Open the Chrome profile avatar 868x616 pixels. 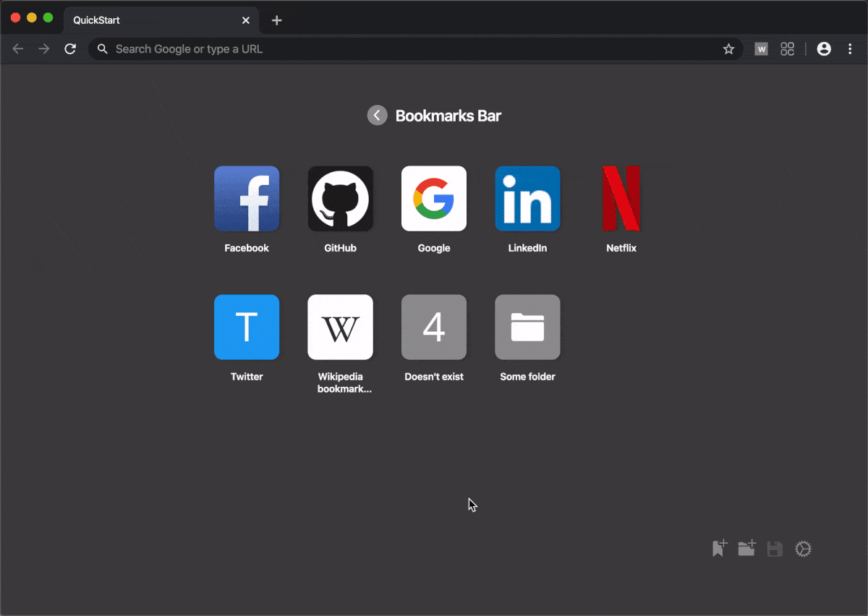pyautogui.click(x=824, y=48)
